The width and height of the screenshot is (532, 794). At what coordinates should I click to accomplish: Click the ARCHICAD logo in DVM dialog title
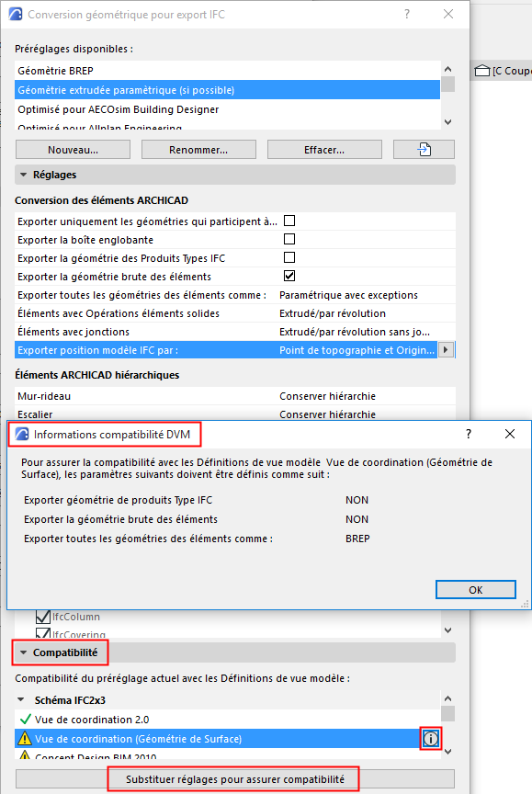[x=22, y=434]
